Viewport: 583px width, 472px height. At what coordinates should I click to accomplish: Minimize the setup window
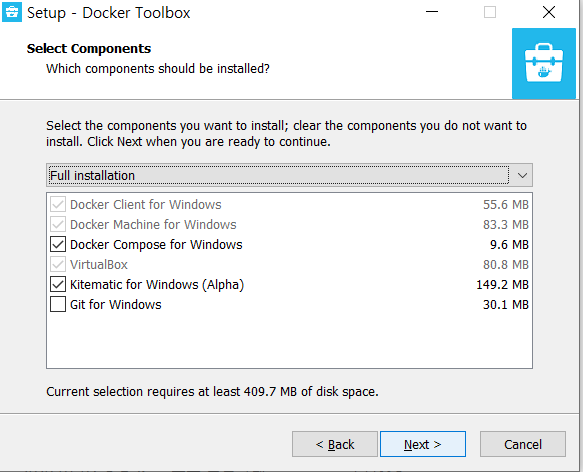tap(432, 12)
